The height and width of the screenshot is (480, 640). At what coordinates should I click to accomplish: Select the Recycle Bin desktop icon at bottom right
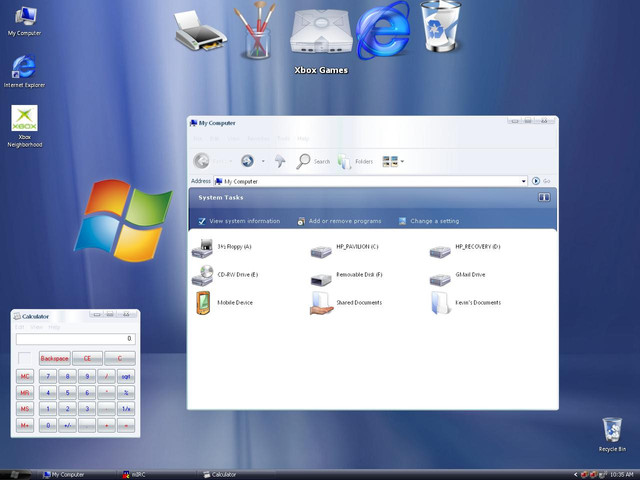click(612, 435)
